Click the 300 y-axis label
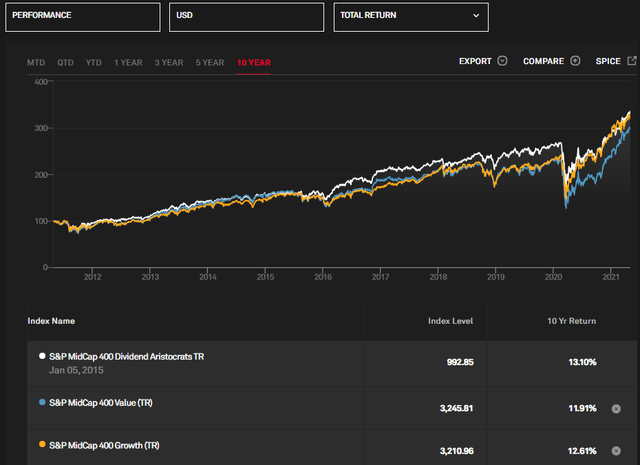Viewport: 640px width, 465px height. (41, 128)
